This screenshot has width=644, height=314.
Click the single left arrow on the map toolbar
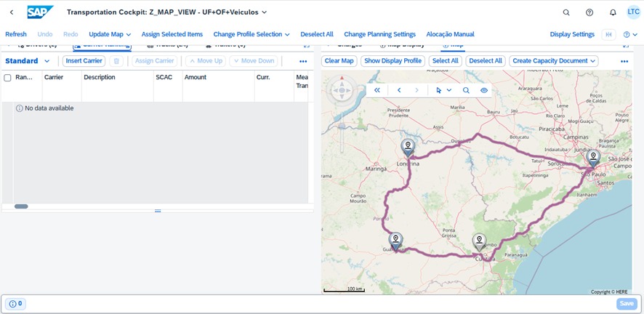pyautogui.click(x=399, y=90)
